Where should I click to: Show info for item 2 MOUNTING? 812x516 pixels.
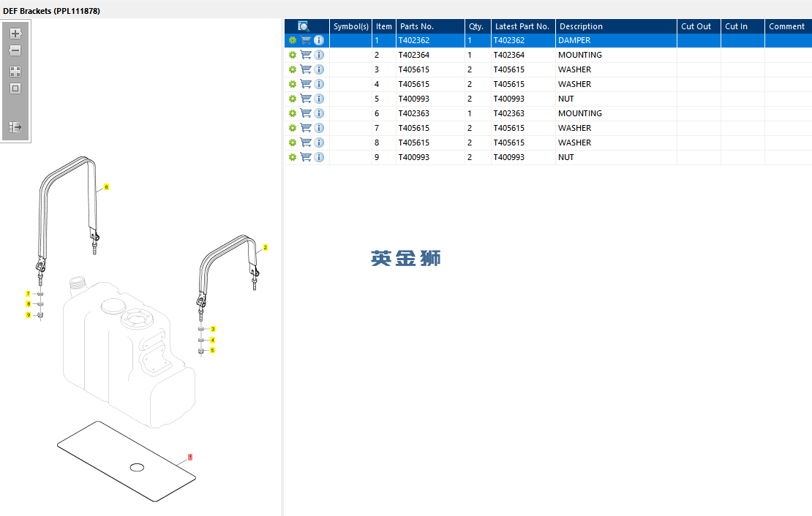pos(319,55)
